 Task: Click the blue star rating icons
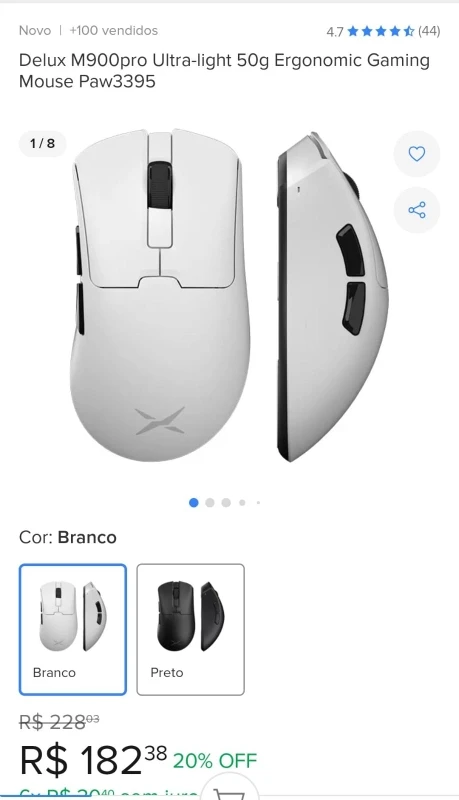(381, 32)
